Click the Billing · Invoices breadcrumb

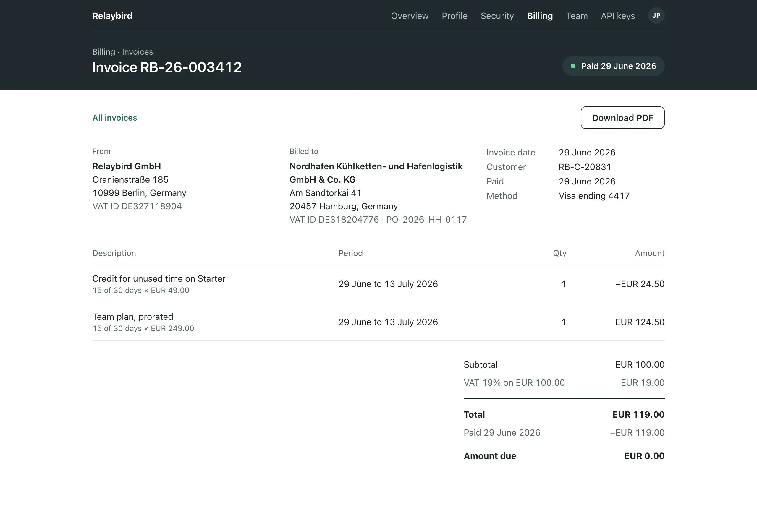tap(123, 52)
